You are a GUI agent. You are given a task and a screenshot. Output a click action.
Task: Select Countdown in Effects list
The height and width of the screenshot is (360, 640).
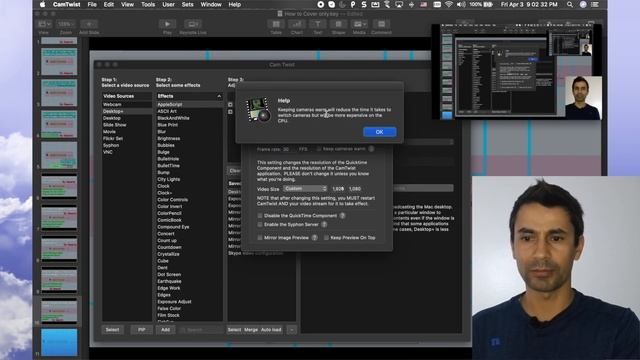pos(189,247)
